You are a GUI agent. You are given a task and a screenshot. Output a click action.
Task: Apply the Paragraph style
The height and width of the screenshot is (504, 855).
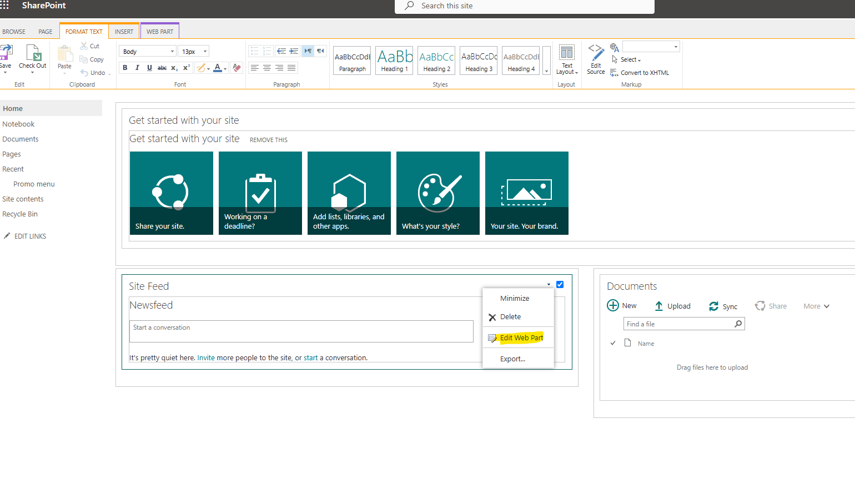coord(352,61)
